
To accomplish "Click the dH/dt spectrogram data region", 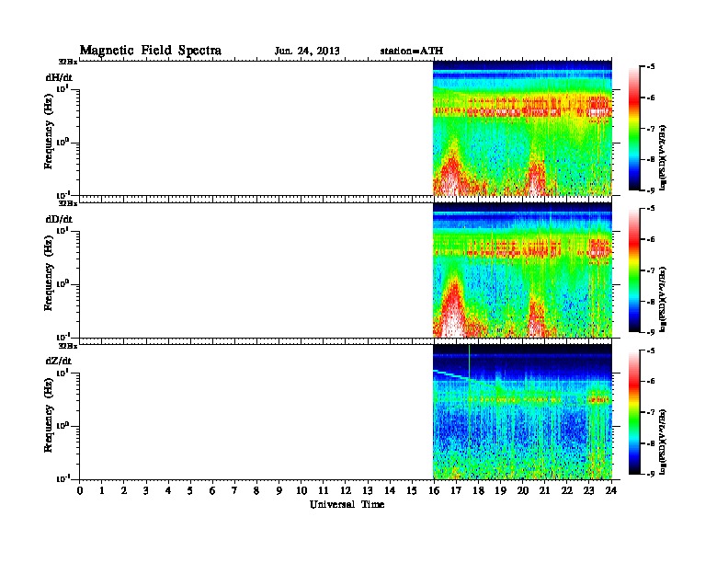I will click(x=522, y=128).
